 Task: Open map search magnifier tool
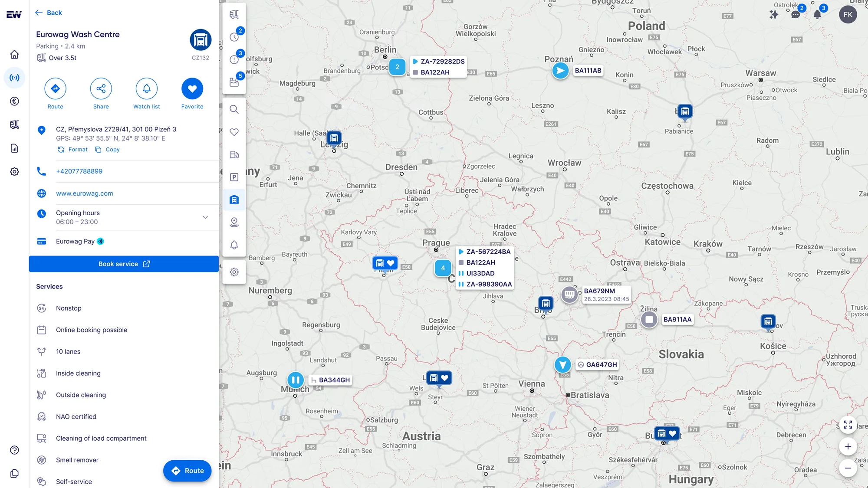(x=234, y=109)
